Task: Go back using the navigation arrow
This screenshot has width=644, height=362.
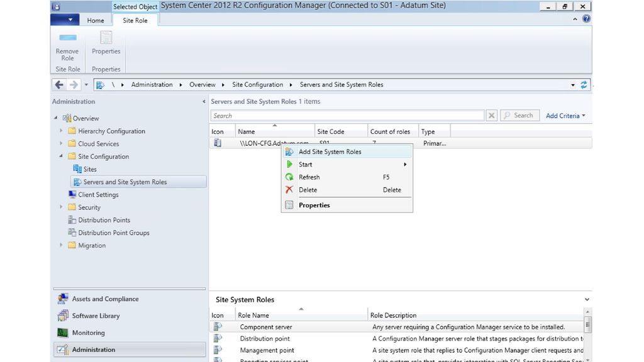Action: 59,85
